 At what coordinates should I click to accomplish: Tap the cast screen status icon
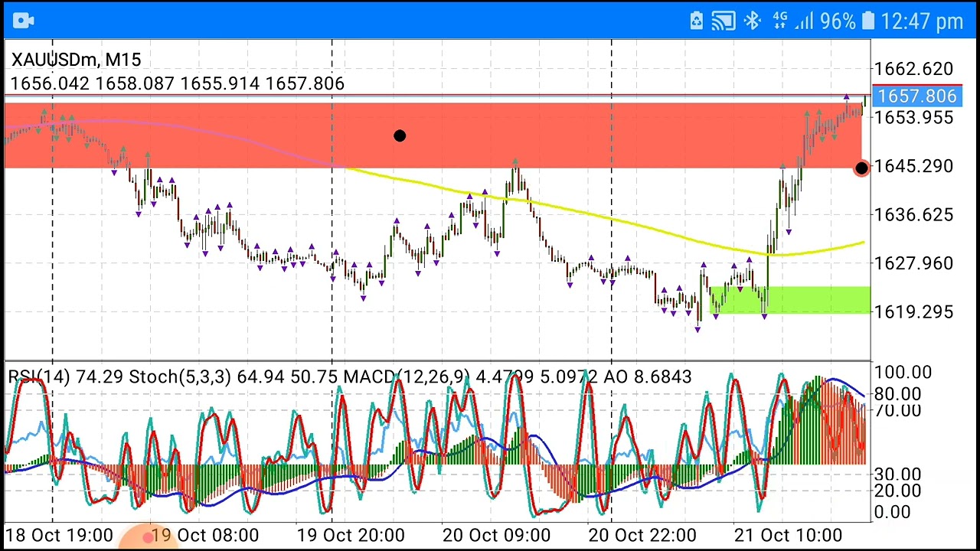tap(724, 21)
